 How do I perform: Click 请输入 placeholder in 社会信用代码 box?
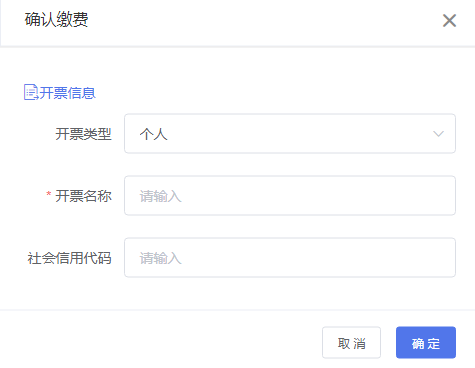[160, 258]
